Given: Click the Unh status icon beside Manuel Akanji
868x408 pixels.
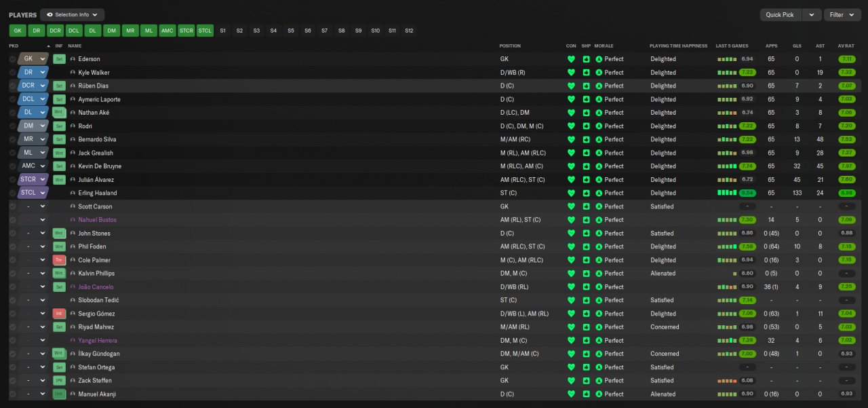Looking at the screenshot, I should tap(59, 394).
